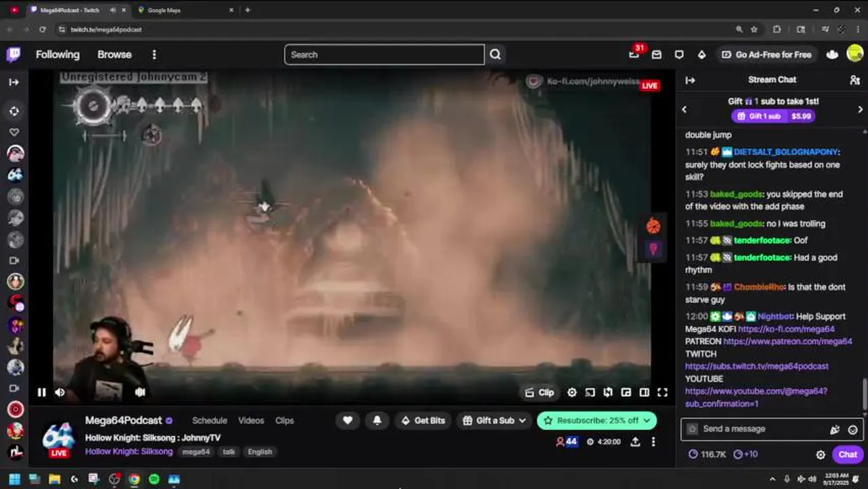Expand the left sidebar with arrow icon

14,82
